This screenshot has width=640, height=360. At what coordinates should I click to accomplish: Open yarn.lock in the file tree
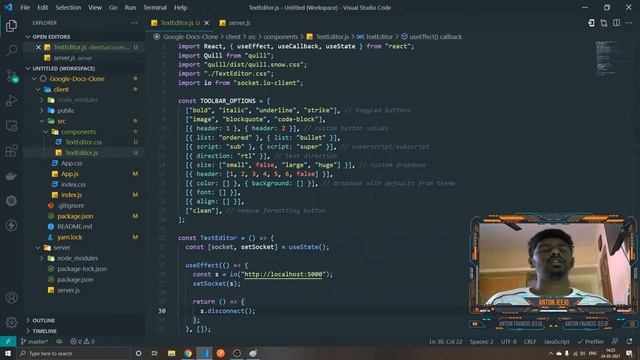(x=84, y=237)
